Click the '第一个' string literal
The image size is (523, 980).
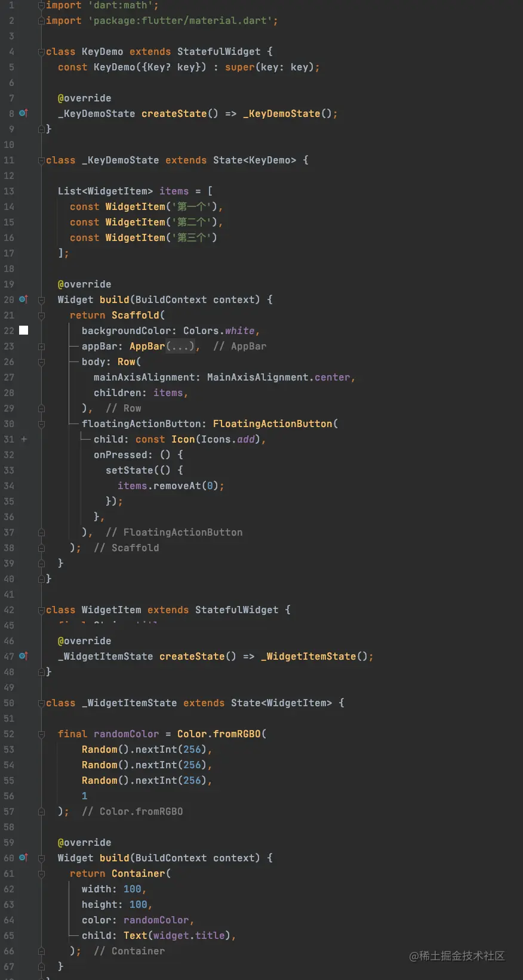tap(192, 206)
